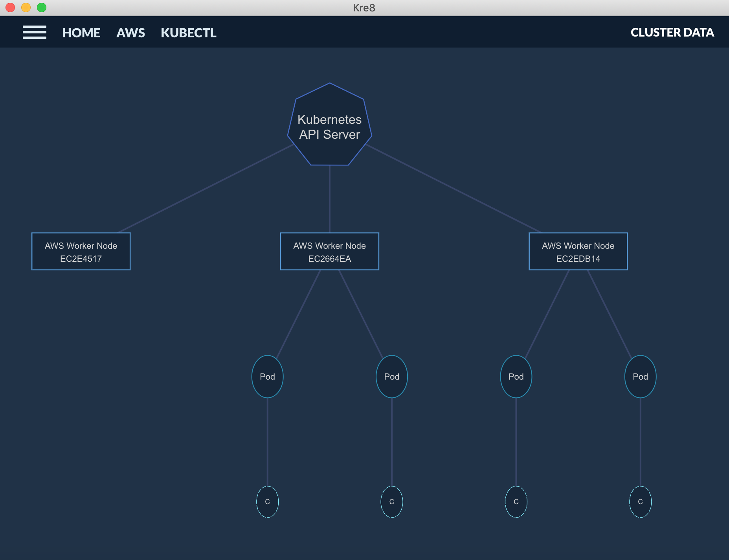The height and width of the screenshot is (560, 729).
Task: Open the AWS navigation item
Action: tap(130, 33)
